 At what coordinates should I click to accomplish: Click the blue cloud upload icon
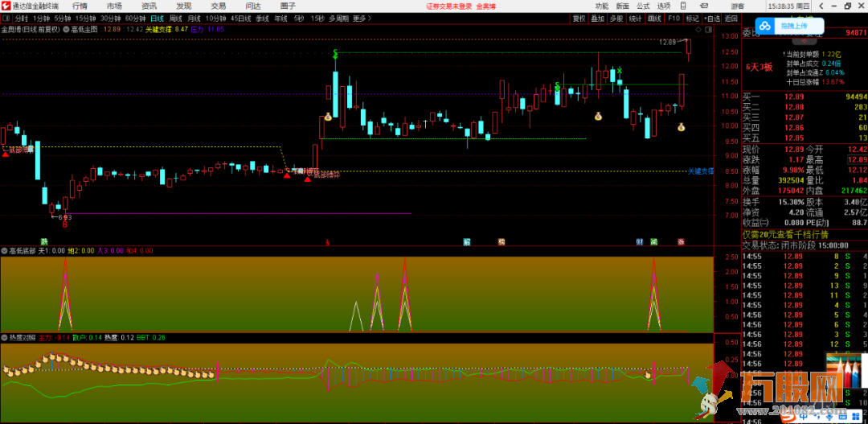[764, 27]
